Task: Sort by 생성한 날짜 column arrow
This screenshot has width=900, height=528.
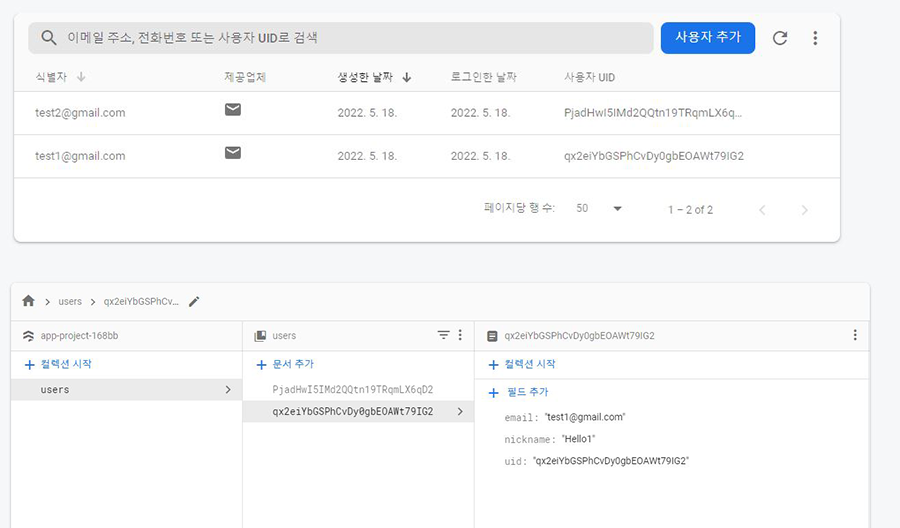Action: click(406, 77)
